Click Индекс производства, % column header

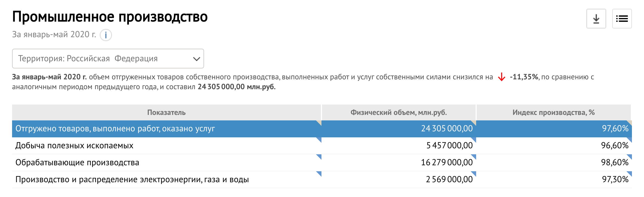(x=553, y=112)
